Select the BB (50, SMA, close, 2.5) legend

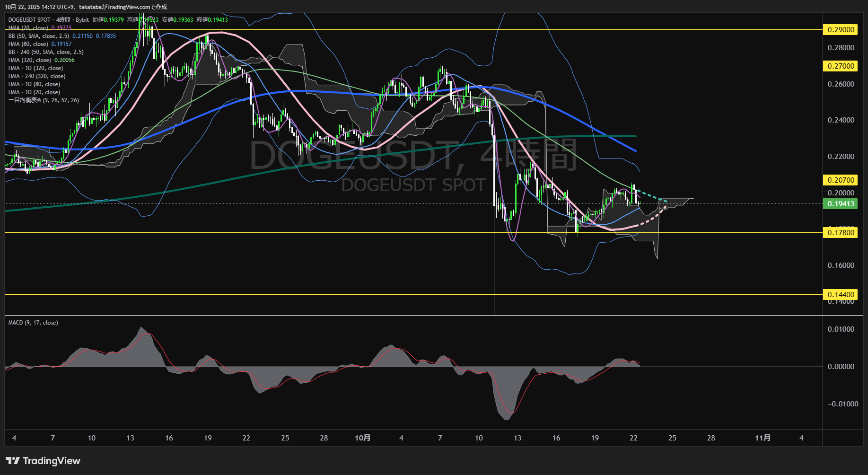38,36
